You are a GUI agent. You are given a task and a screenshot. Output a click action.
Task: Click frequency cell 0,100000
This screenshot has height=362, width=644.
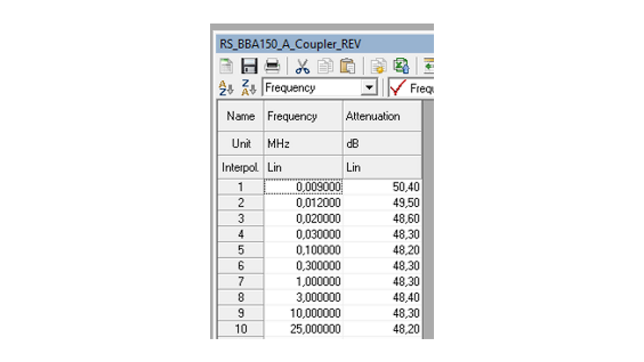[303, 250]
